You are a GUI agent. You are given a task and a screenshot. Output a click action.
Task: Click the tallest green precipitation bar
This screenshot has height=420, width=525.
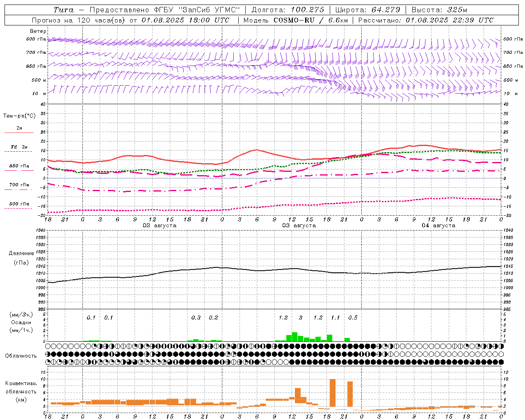294,337
